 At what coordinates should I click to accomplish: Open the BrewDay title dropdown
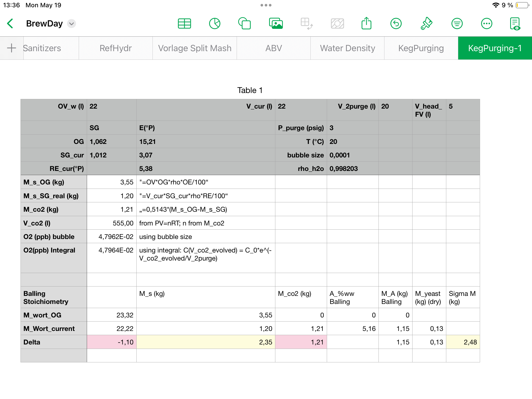[x=71, y=24]
